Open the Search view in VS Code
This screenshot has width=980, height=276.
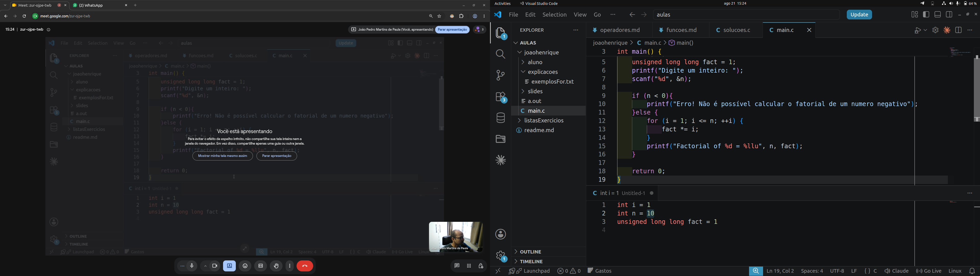(x=501, y=54)
